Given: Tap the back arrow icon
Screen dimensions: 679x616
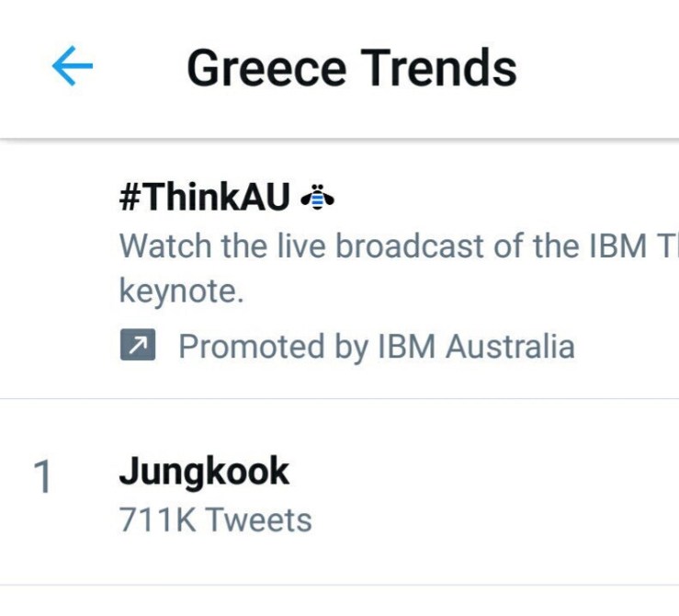Looking at the screenshot, I should tap(73, 67).
